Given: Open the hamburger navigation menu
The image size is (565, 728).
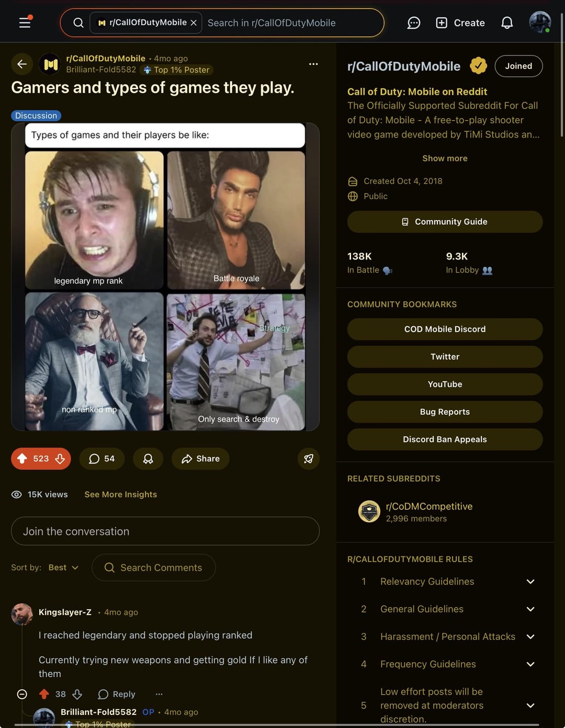Looking at the screenshot, I should [25, 22].
